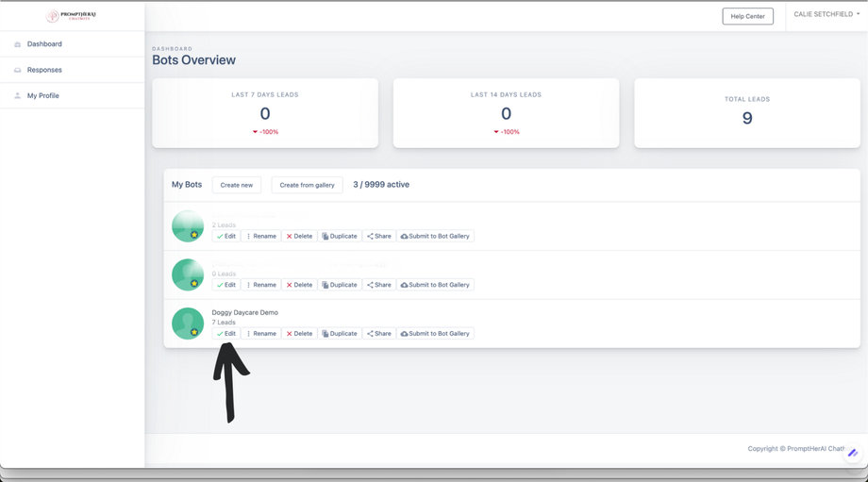Open the Calie Setchfield account dropdown
The image size is (868, 482).
[826, 14]
